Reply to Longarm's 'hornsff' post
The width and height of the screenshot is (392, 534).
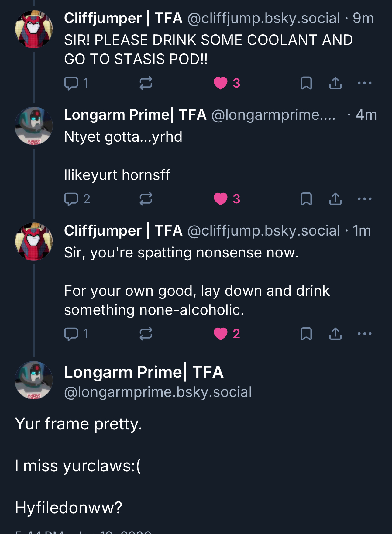click(x=72, y=199)
